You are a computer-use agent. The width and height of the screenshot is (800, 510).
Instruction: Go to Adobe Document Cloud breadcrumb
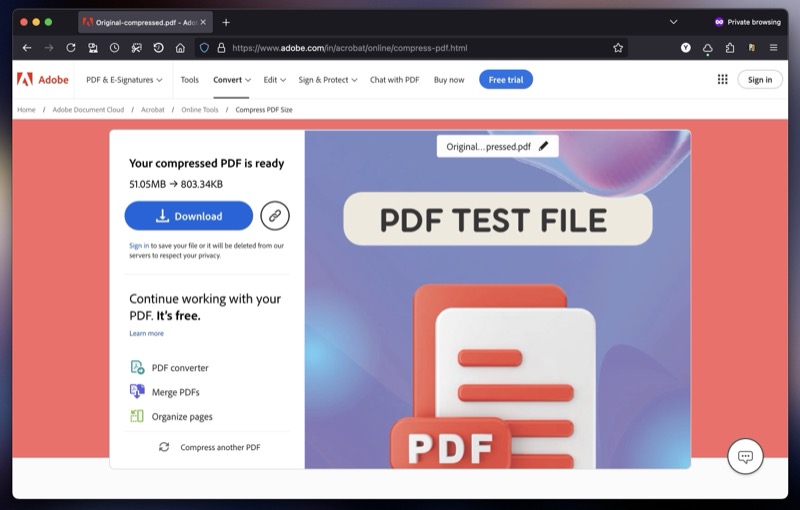tap(88, 110)
